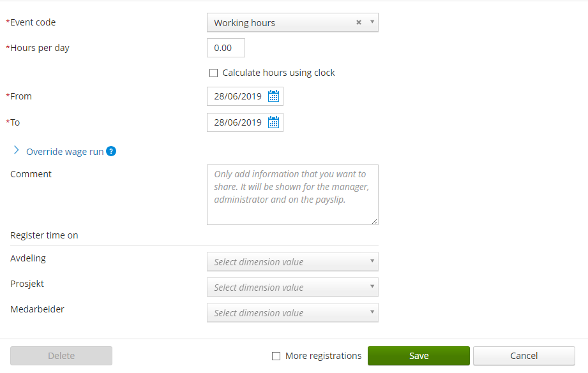Screen dimensions: 588x373
Task: Open the Medarbeider dimension dropdown
Action: [292, 313]
